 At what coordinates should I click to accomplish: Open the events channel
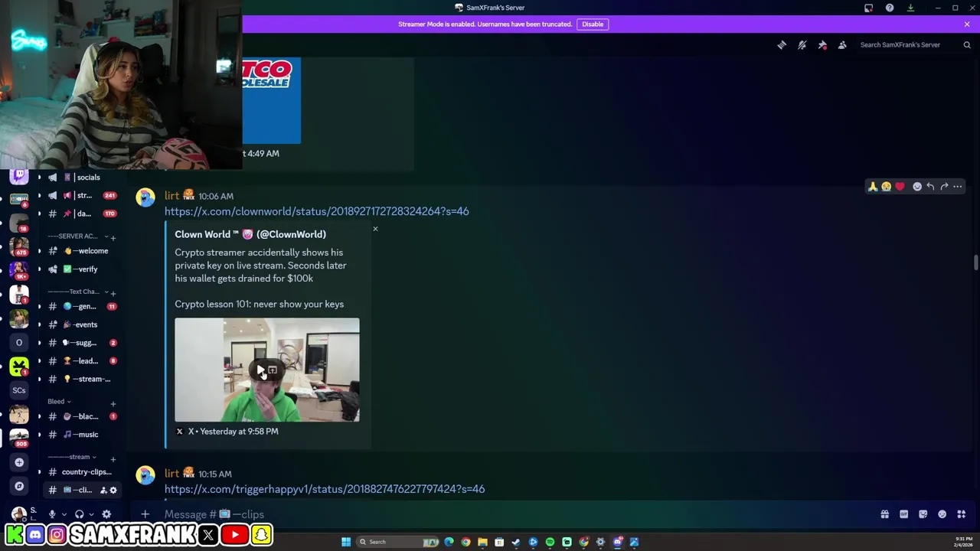coord(79,324)
